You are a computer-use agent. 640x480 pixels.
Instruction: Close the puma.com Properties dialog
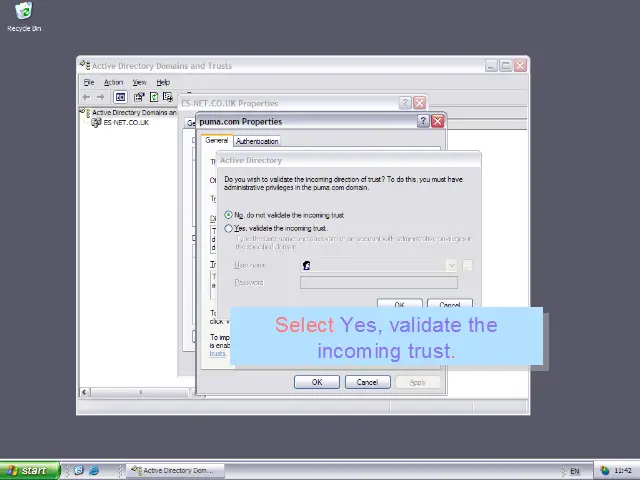tap(438, 121)
